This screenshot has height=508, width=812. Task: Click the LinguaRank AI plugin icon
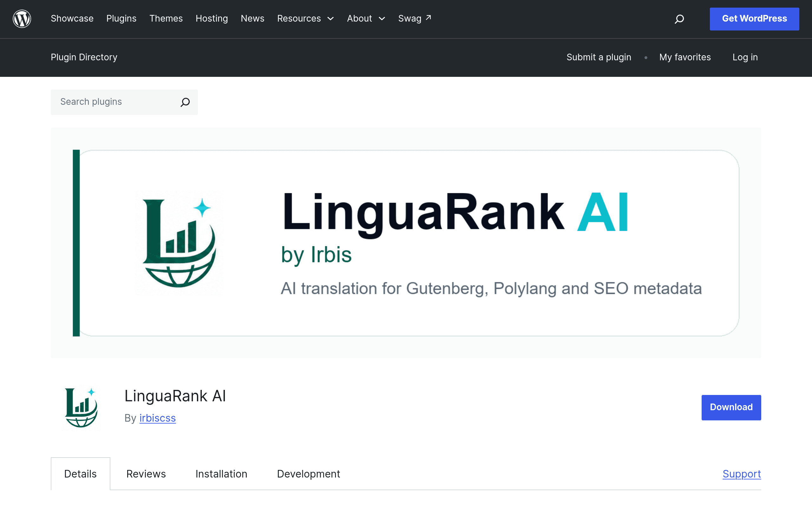point(81,408)
